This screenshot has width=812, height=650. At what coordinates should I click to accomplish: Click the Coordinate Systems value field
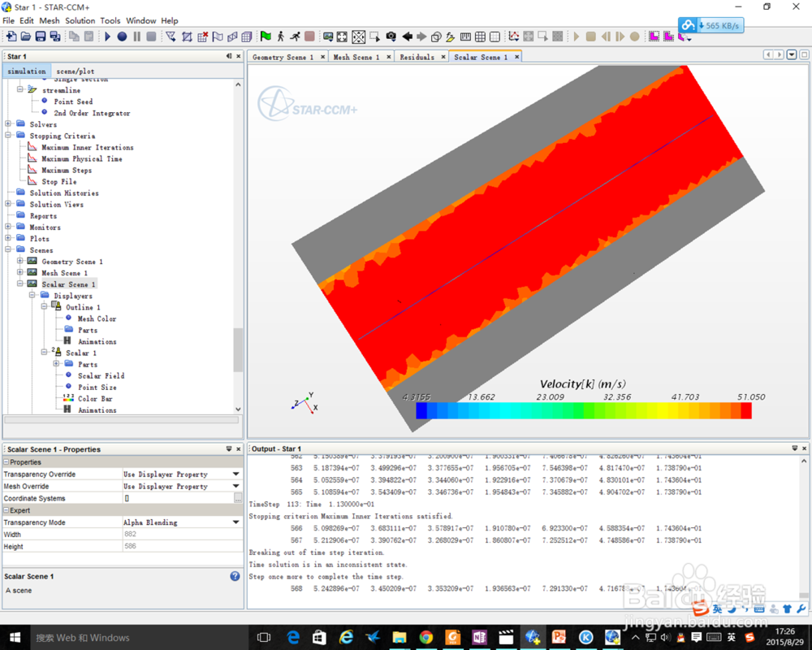178,498
